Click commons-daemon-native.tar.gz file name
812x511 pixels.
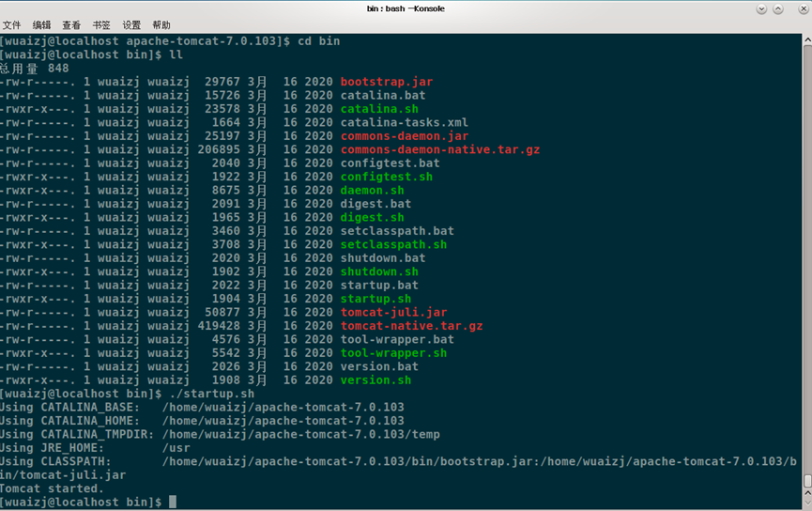click(439, 149)
